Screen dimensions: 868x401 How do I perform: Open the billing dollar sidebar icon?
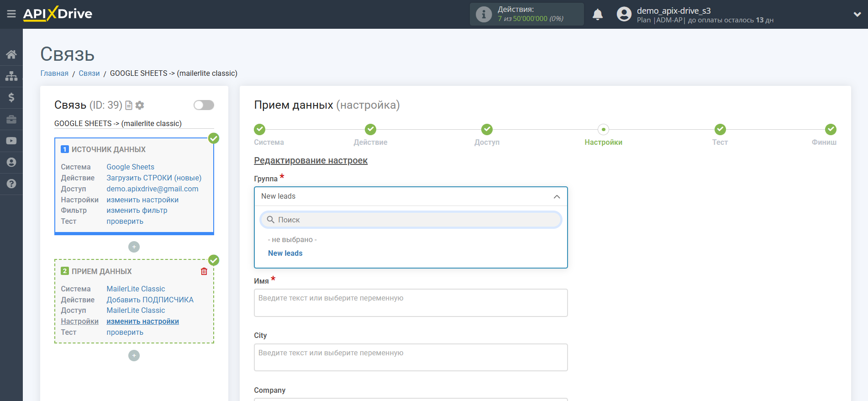point(11,97)
